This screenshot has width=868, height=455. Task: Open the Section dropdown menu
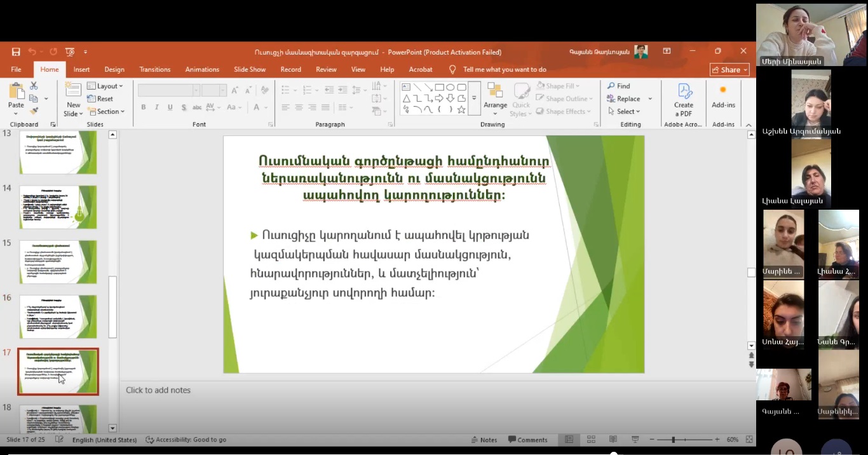105,111
